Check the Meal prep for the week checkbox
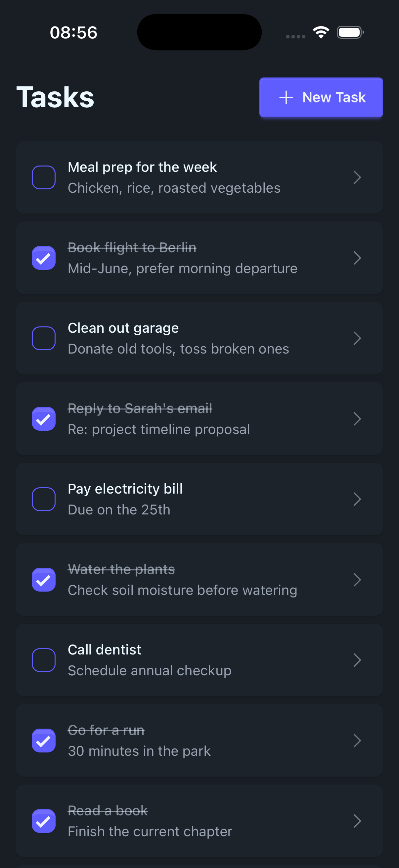 [44, 177]
